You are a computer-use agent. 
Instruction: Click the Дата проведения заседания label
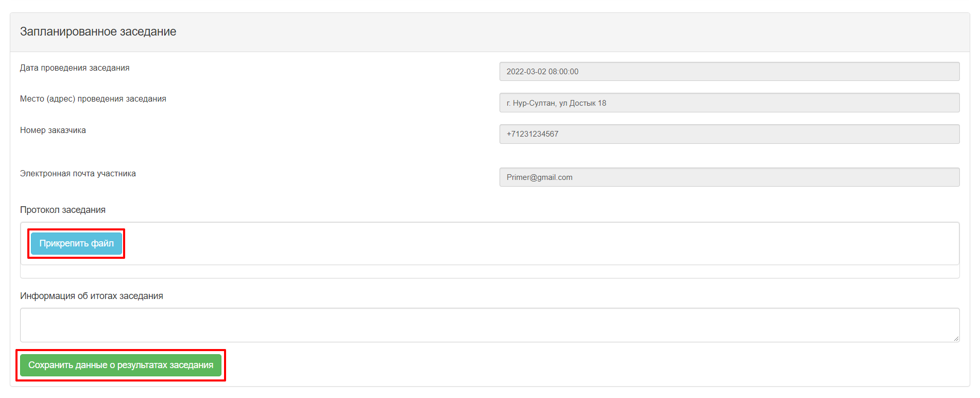click(75, 68)
